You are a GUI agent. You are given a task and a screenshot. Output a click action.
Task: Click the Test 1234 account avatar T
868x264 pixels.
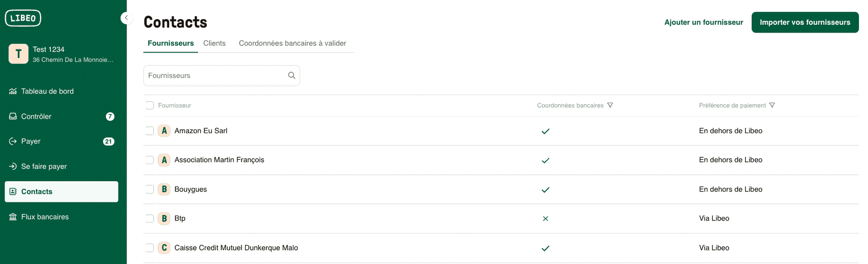(x=18, y=53)
